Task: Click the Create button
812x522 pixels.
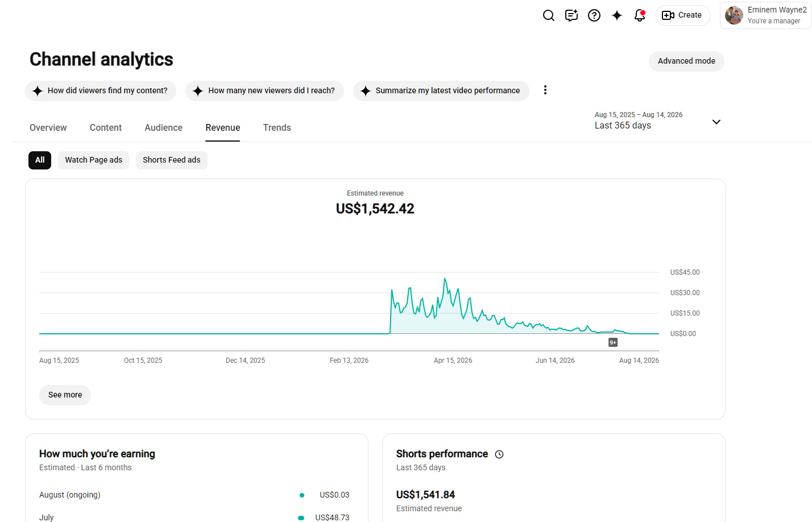Action: coord(683,15)
